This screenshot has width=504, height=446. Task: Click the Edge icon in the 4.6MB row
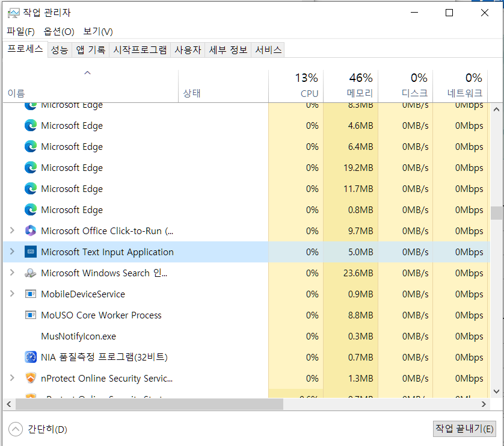point(31,125)
